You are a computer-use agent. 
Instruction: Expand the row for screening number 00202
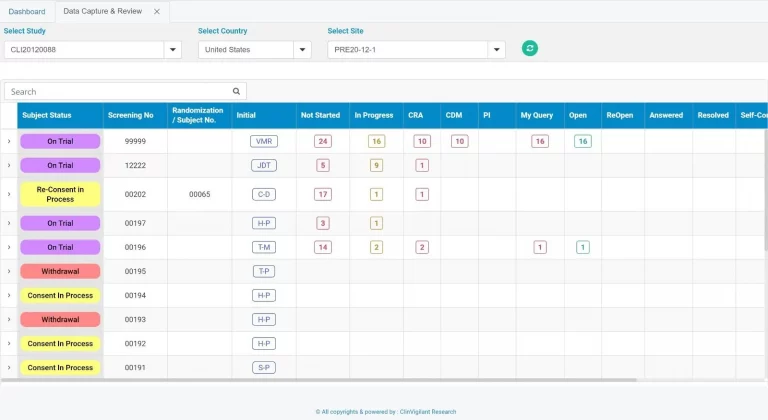point(9,194)
